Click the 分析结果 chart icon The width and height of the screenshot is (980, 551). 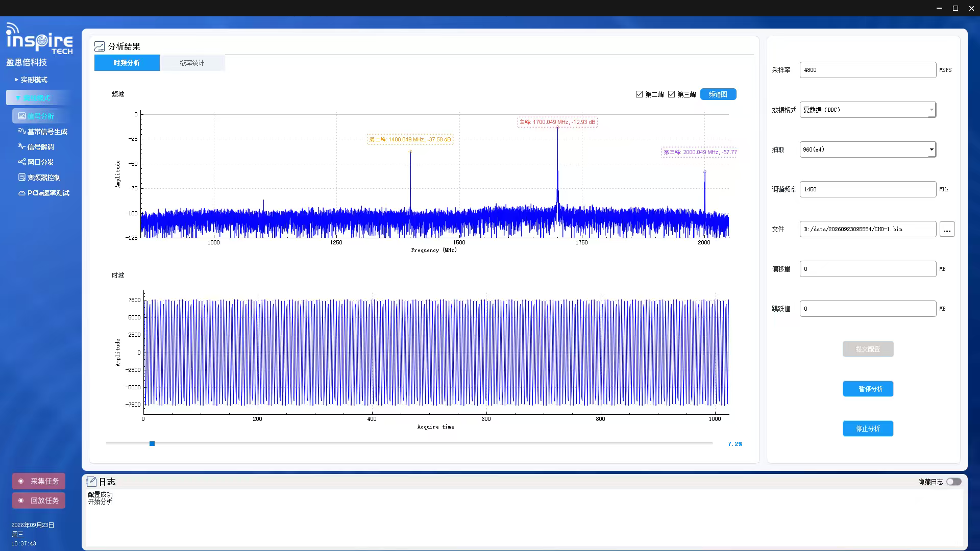click(x=100, y=46)
